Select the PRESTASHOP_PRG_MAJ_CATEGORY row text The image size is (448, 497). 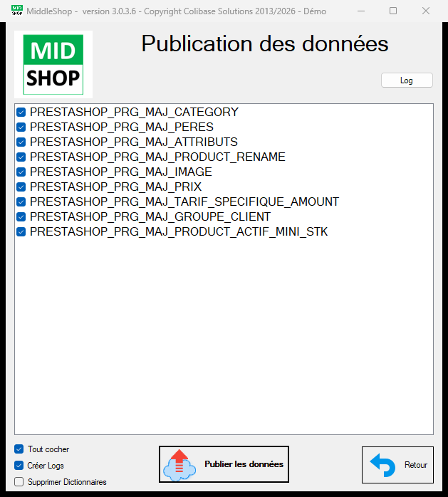pyautogui.click(x=134, y=113)
